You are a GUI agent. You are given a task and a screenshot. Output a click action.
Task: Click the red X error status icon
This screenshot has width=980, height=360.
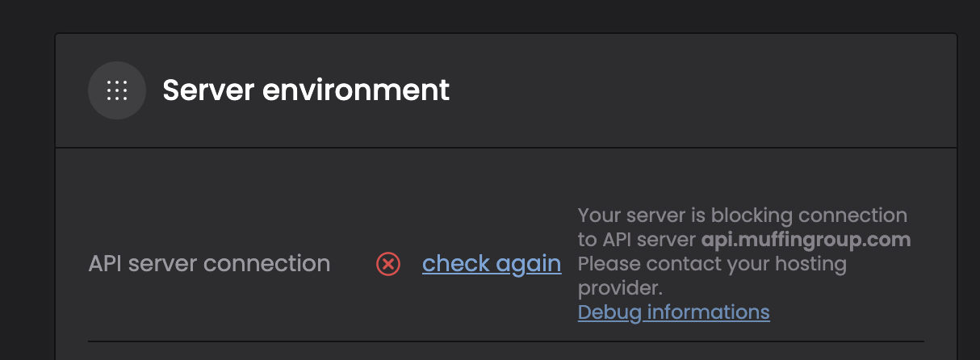(388, 264)
